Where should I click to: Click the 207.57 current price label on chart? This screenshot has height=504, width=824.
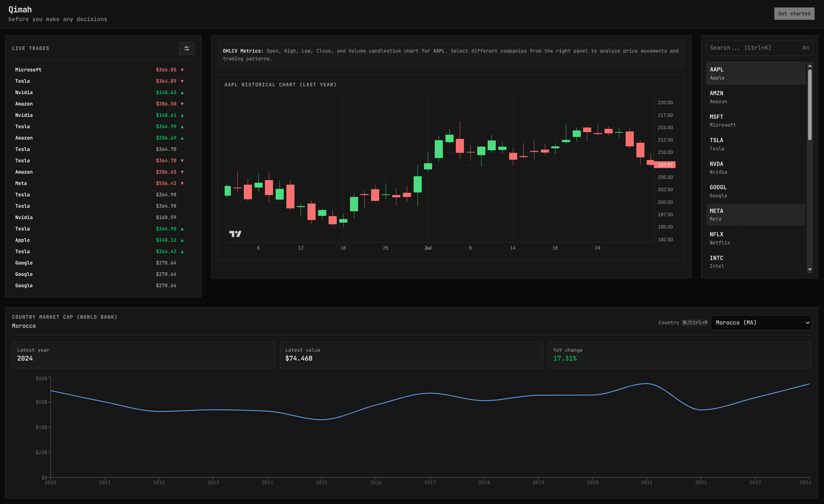pos(665,165)
